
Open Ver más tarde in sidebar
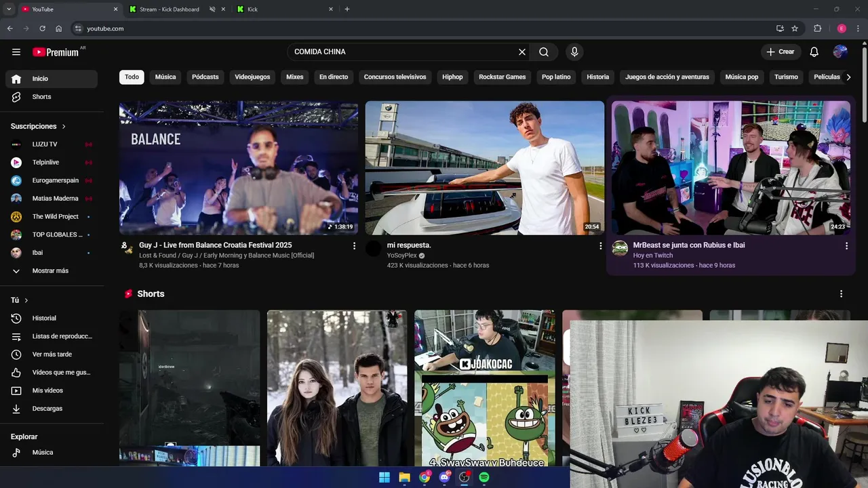[52, 354]
